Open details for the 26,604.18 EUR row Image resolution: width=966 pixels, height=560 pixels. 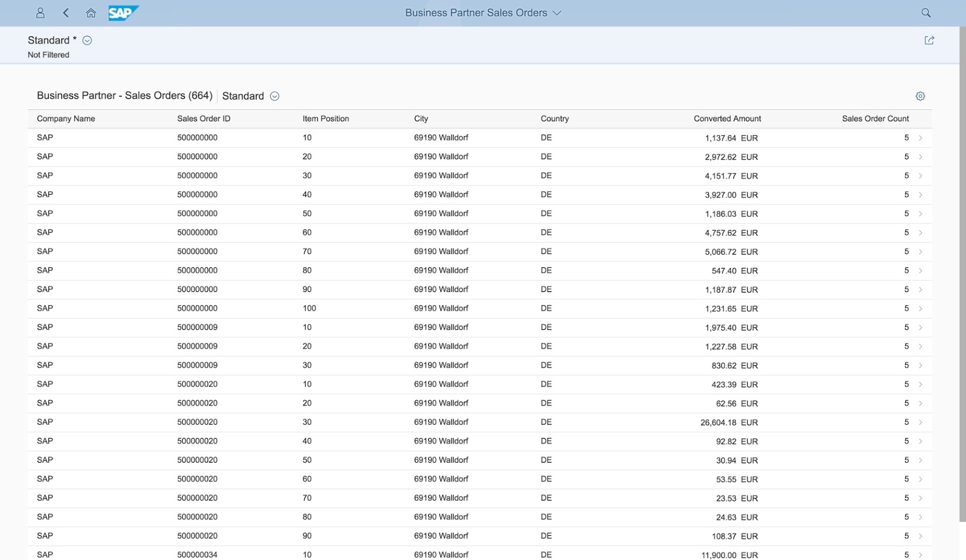coord(920,422)
